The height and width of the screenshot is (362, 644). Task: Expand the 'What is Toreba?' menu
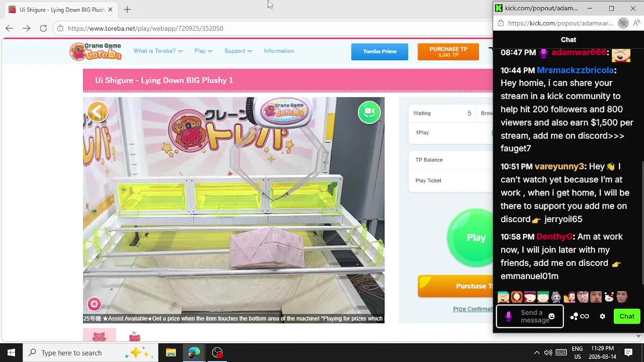point(158,51)
